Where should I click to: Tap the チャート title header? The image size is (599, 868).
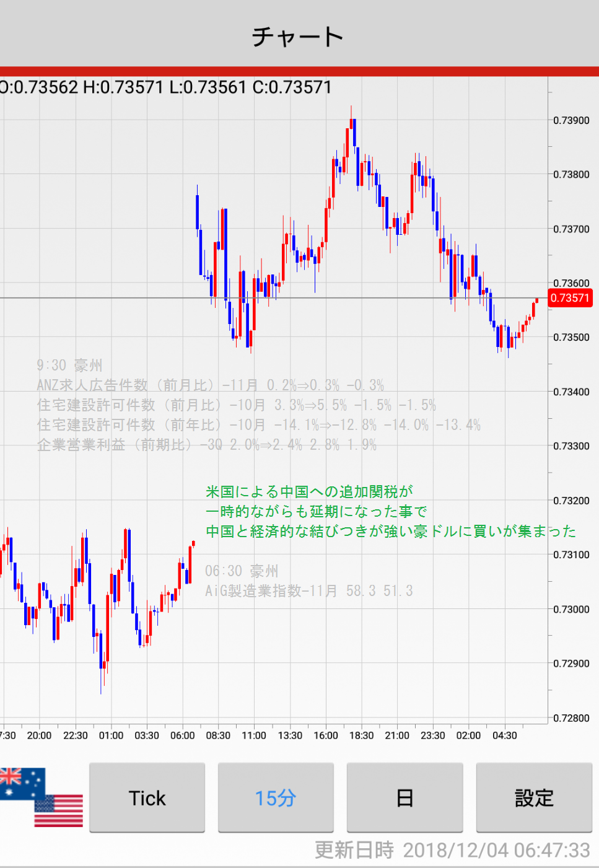pos(298,37)
